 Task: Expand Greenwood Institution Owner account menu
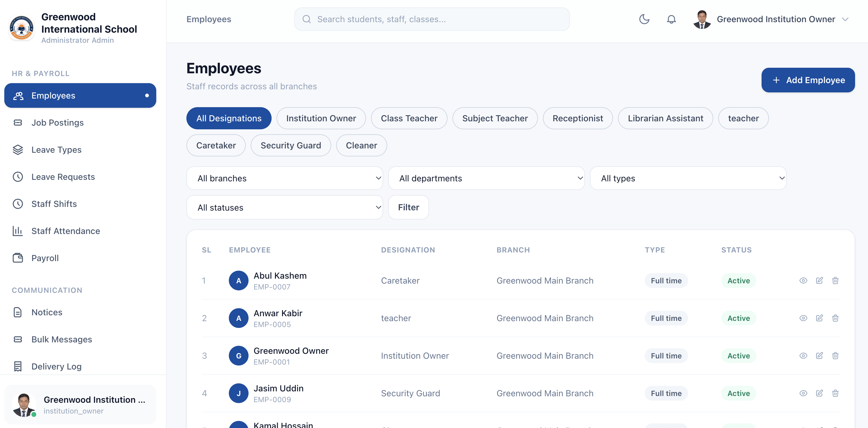[x=771, y=19]
